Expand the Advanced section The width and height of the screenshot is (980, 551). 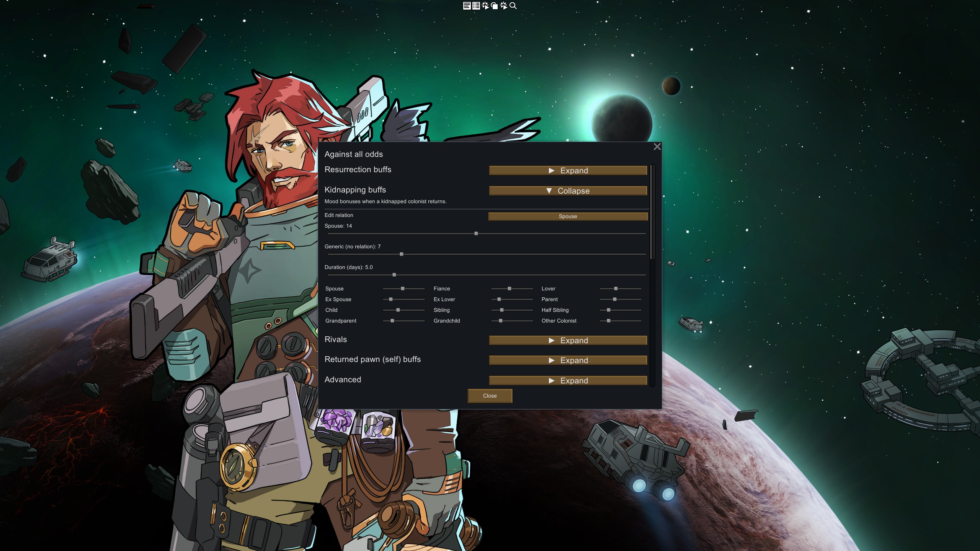click(568, 381)
